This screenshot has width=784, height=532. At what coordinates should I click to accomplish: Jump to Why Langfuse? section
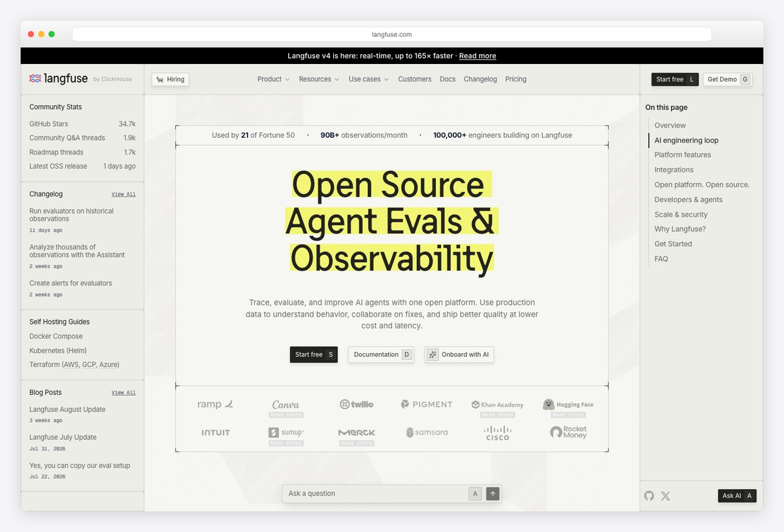point(680,229)
